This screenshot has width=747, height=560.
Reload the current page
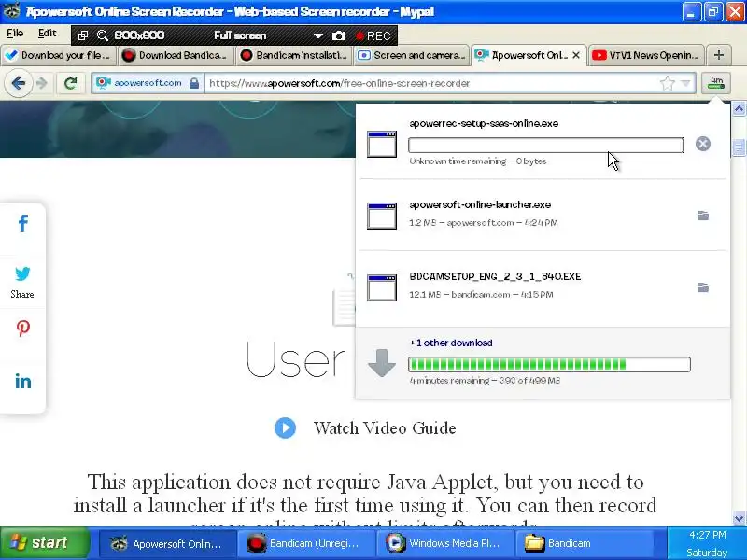tap(70, 83)
